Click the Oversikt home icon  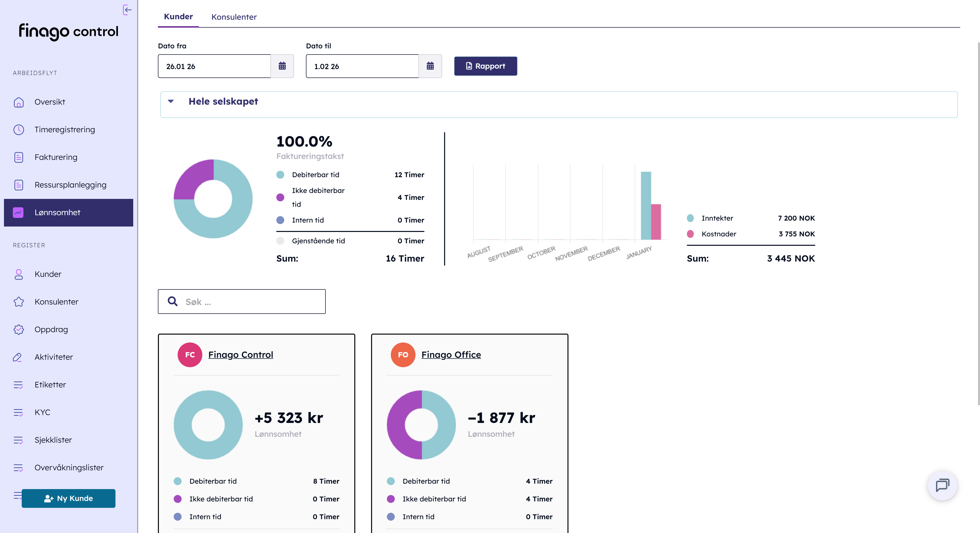(19, 102)
